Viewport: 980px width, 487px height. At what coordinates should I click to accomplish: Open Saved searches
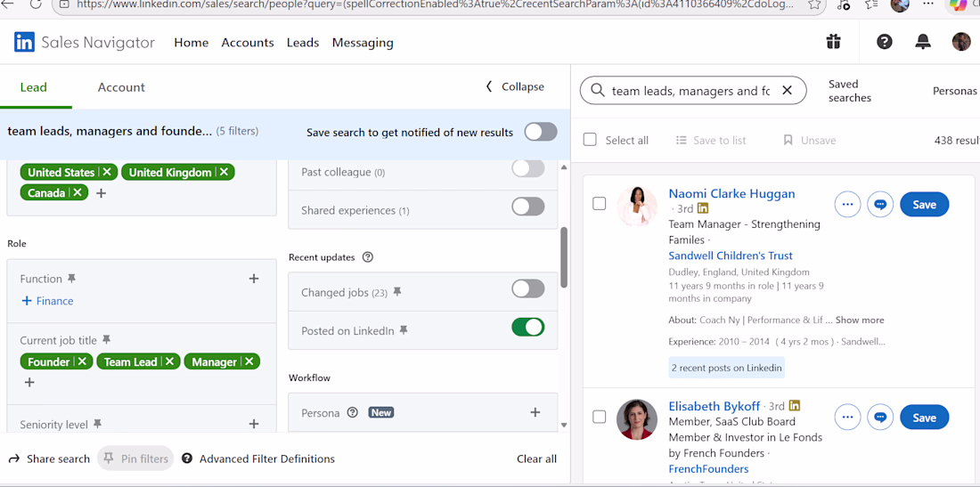tap(850, 91)
